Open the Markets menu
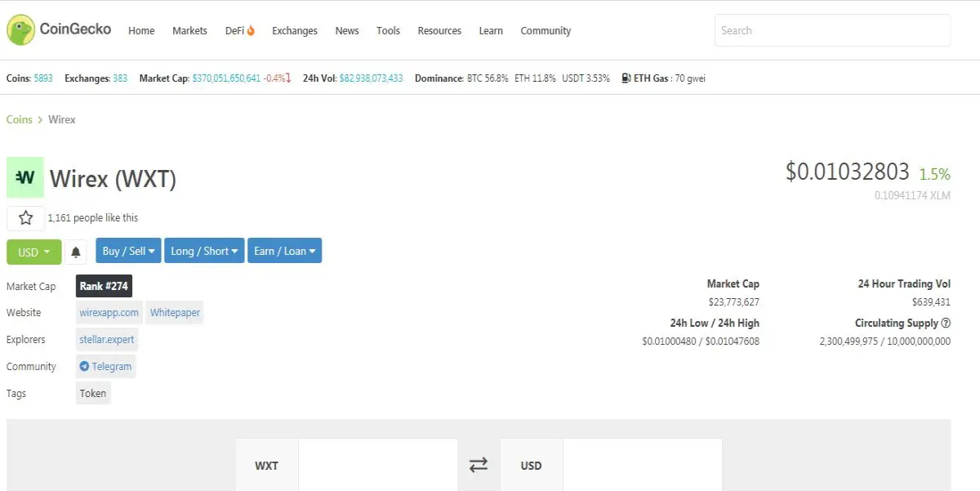 [x=189, y=31]
